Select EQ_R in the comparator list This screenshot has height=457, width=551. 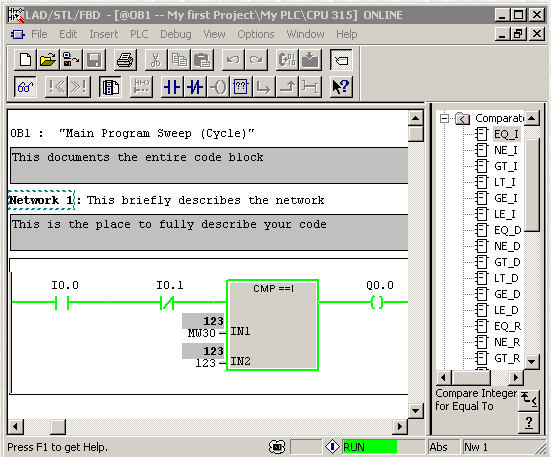507,326
